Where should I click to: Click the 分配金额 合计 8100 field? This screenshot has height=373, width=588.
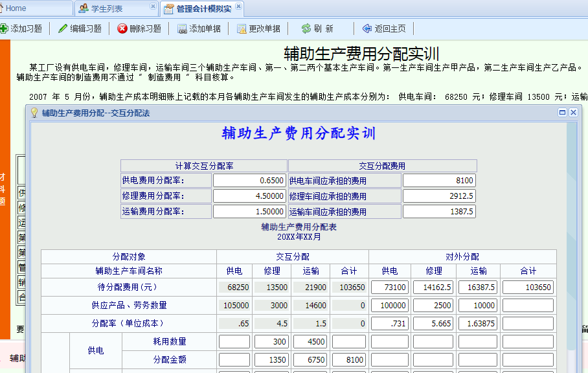tap(349, 359)
